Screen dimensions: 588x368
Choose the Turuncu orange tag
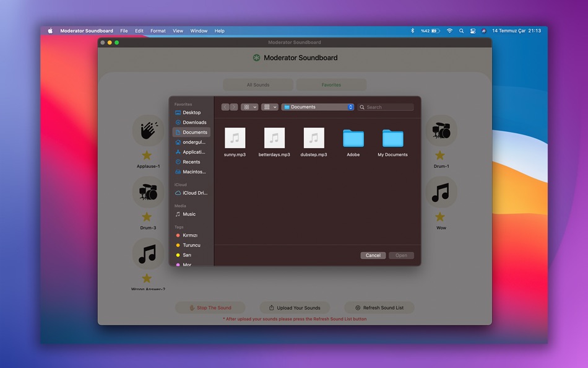click(x=191, y=245)
